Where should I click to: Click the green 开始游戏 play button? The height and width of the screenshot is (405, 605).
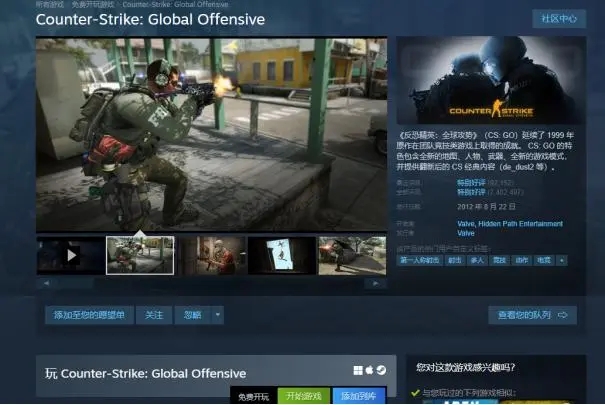click(304, 396)
